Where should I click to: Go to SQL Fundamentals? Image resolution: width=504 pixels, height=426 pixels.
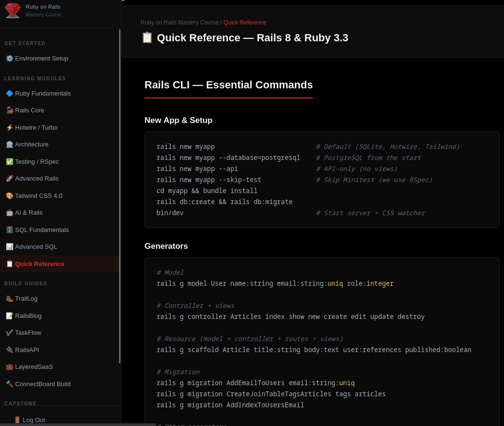coord(60,230)
